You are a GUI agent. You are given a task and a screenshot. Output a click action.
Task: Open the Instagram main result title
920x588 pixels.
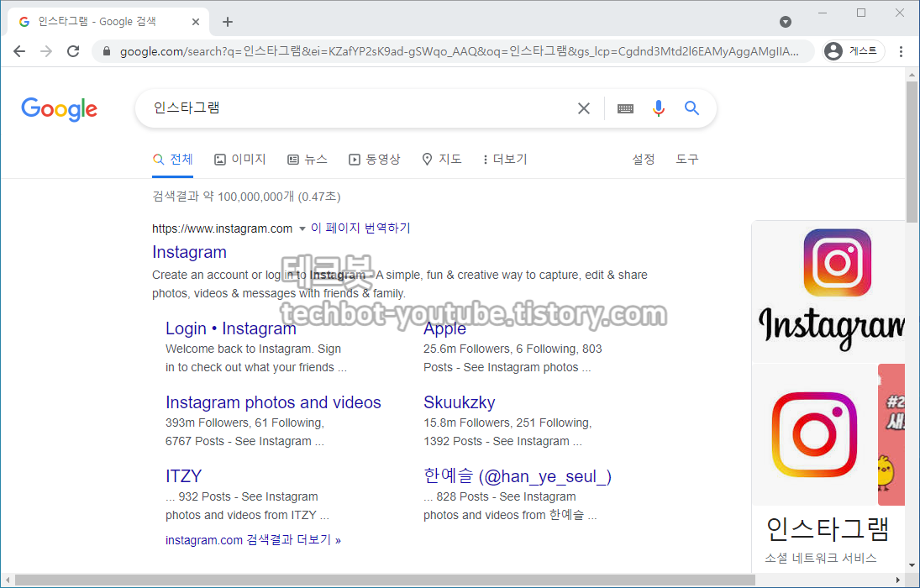(189, 252)
